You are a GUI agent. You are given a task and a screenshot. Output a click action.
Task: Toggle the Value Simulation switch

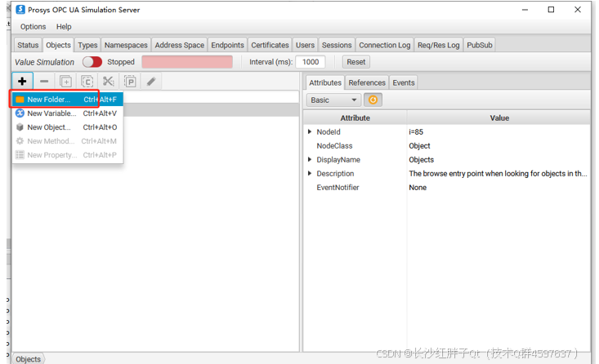click(x=92, y=62)
